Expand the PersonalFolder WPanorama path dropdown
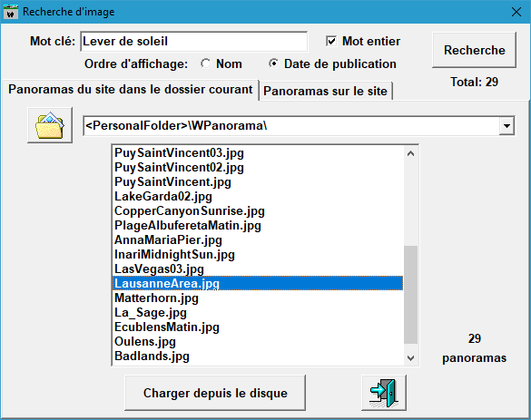This screenshot has height=420, width=531. click(x=506, y=126)
